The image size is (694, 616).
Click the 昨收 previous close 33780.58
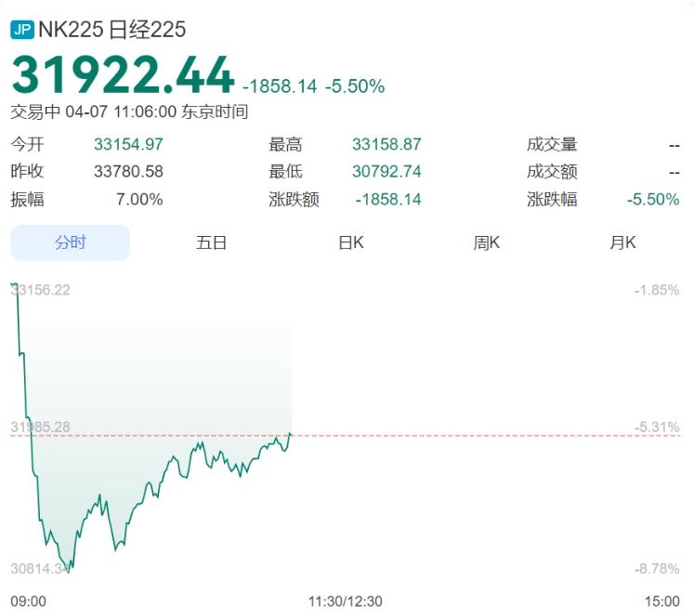(128, 172)
